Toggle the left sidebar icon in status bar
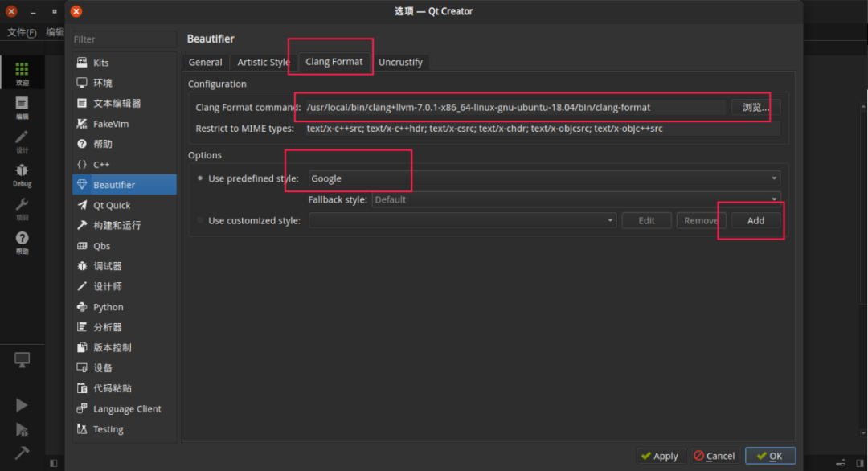The width and height of the screenshot is (868, 471). click(54, 463)
